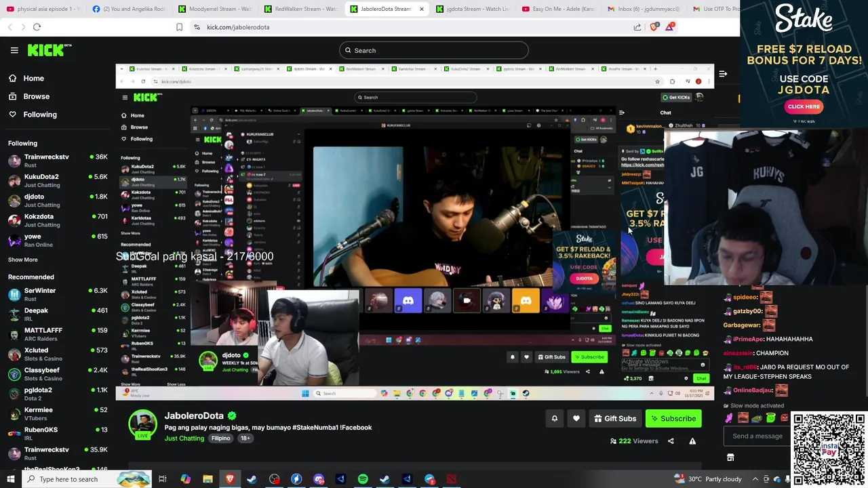This screenshot has height=488, width=868.
Task: Follow the channel with the heart button
Action: (576, 419)
